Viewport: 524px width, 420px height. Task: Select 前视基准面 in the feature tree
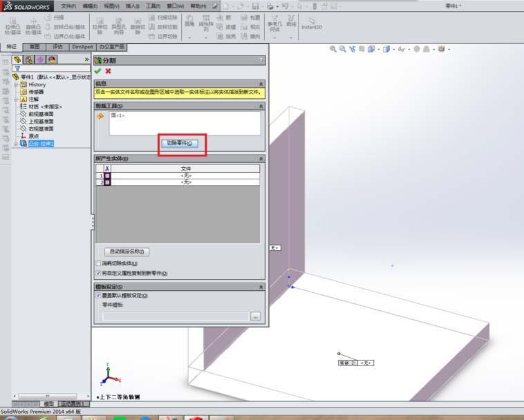(x=41, y=114)
